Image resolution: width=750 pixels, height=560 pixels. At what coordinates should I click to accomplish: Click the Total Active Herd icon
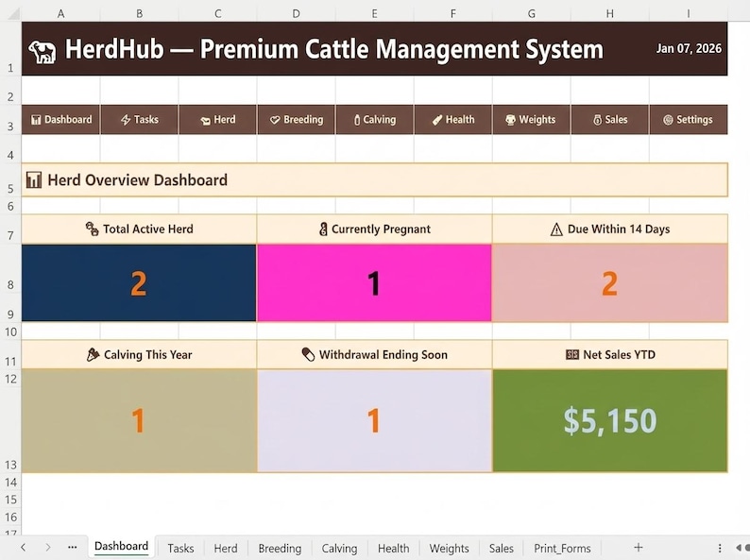click(x=93, y=229)
